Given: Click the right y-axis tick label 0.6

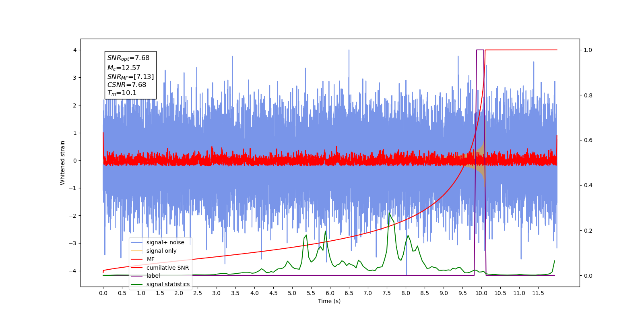Looking at the screenshot, I should (x=588, y=140).
